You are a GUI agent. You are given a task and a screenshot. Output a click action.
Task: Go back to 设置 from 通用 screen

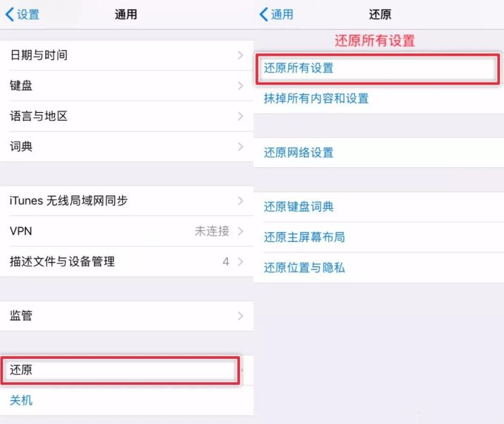(23, 14)
